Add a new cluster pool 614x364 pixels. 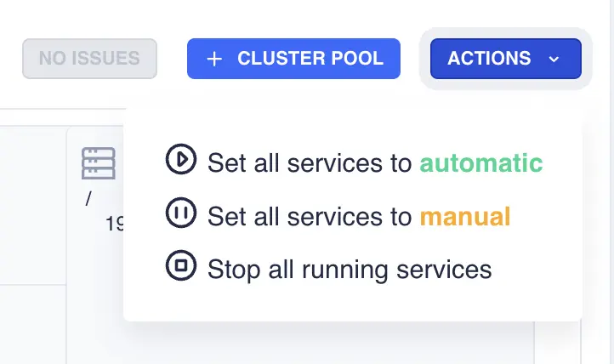(293, 59)
